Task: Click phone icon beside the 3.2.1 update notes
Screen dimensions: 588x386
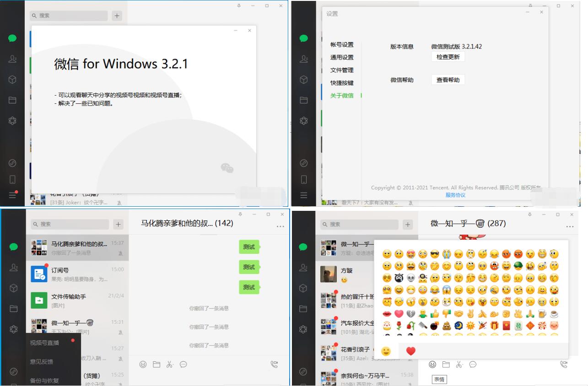Action: (12, 179)
